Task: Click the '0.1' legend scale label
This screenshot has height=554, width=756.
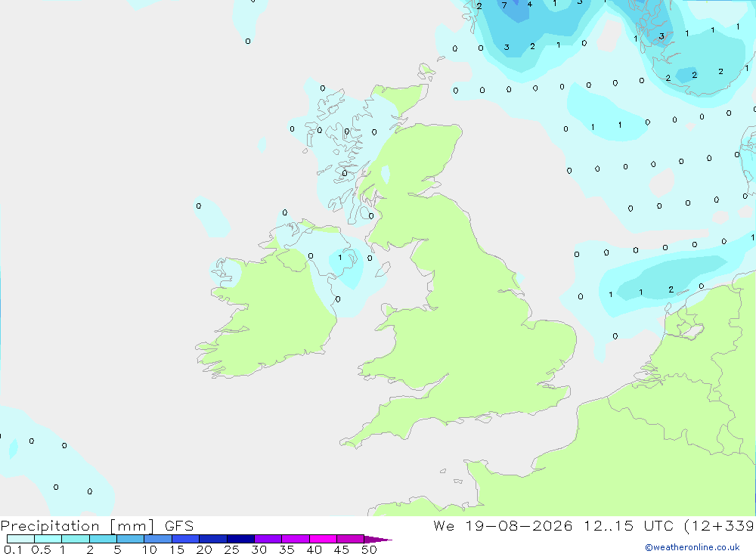Action: pyautogui.click(x=13, y=549)
